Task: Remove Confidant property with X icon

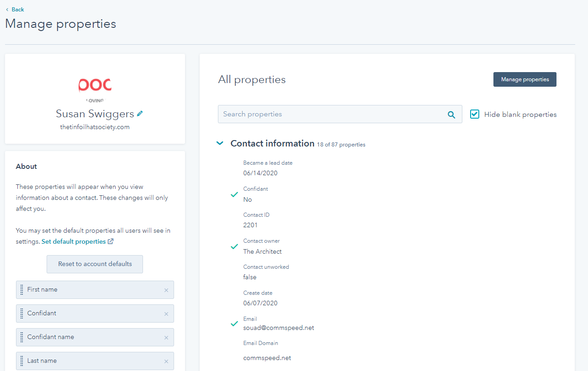Action: [x=166, y=314]
